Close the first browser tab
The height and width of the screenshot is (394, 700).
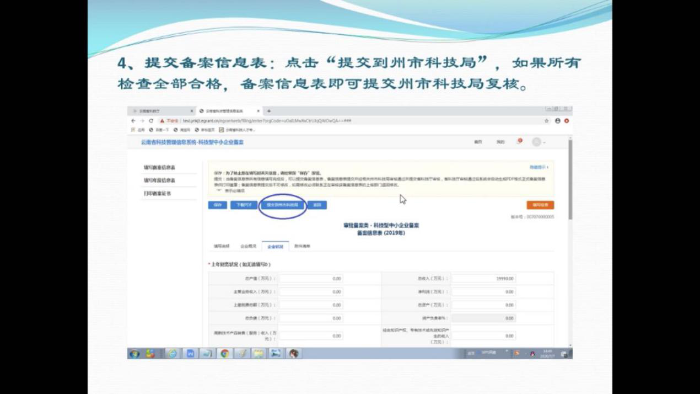(192, 111)
